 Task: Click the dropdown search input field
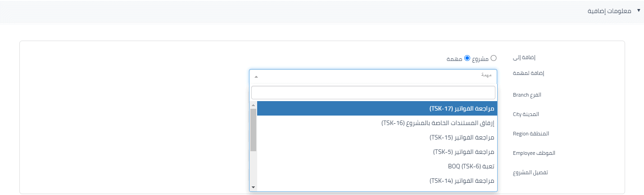373,93
